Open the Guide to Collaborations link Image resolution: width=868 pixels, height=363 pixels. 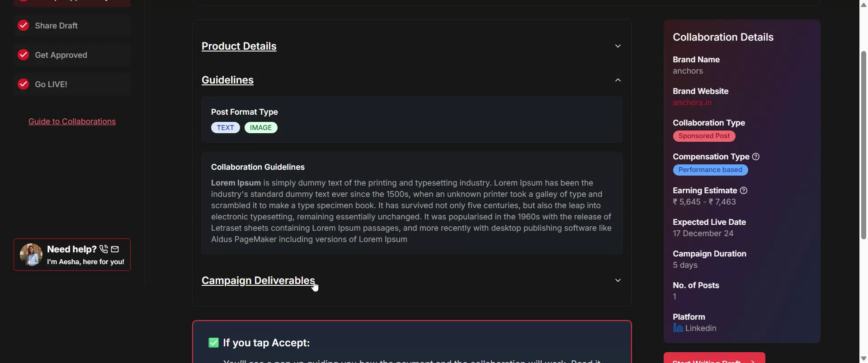pyautogui.click(x=72, y=121)
